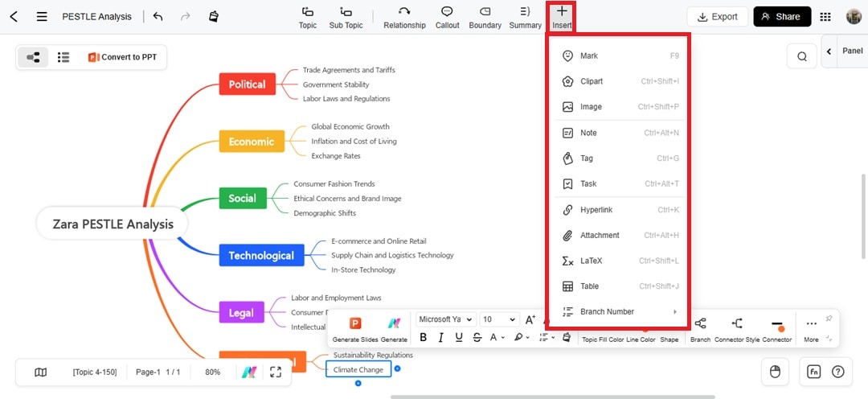The width and height of the screenshot is (868, 399).
Task: Open the search magnifier button
Action: pyautogui.click(x=801, y=56)
